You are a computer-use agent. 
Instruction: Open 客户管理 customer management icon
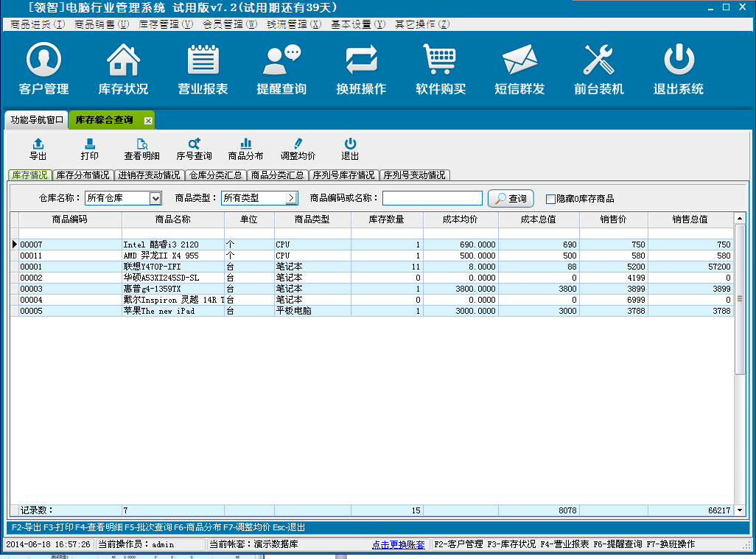(x=43, y=60)
